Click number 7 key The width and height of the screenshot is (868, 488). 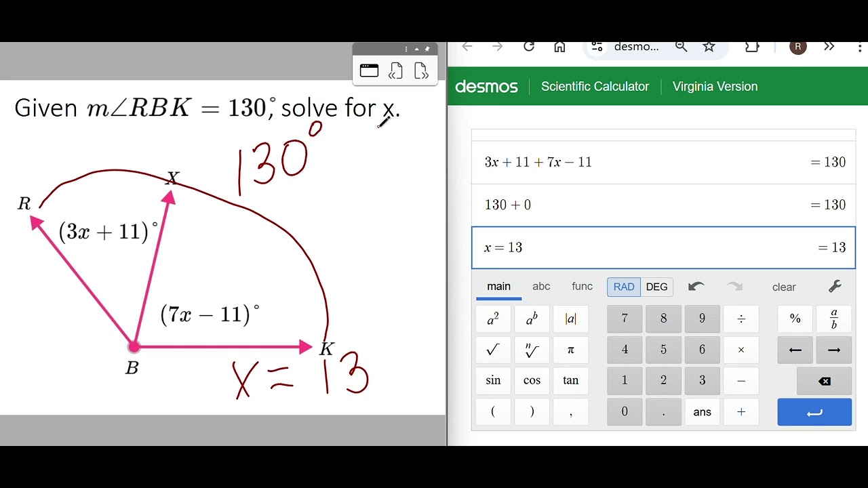(625, 319)
